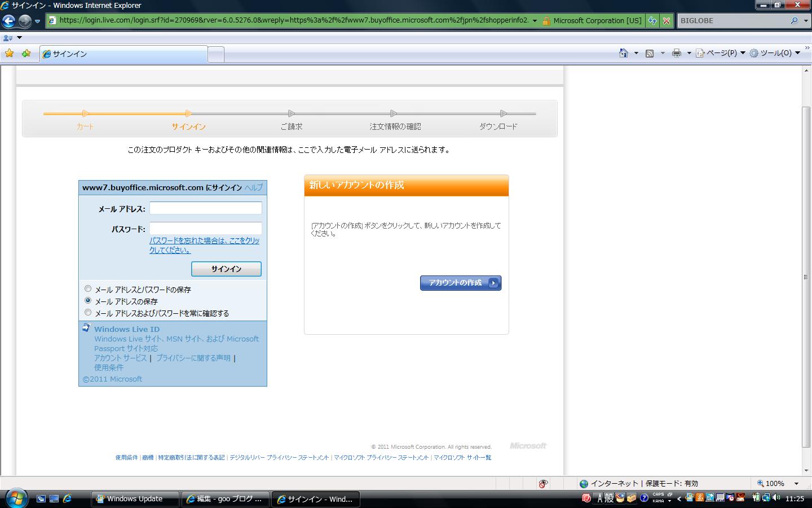Click the vertical scrollbar thumb
This screenshot has width=812, height=508.
click(807, 277)
